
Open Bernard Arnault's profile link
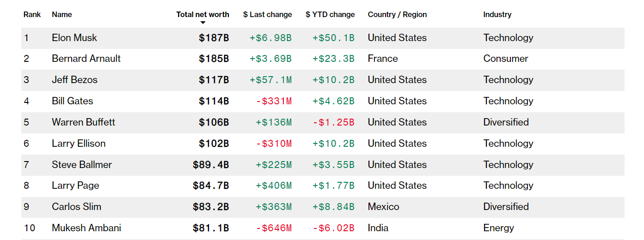pyautogui.click(x=86, y=59)
